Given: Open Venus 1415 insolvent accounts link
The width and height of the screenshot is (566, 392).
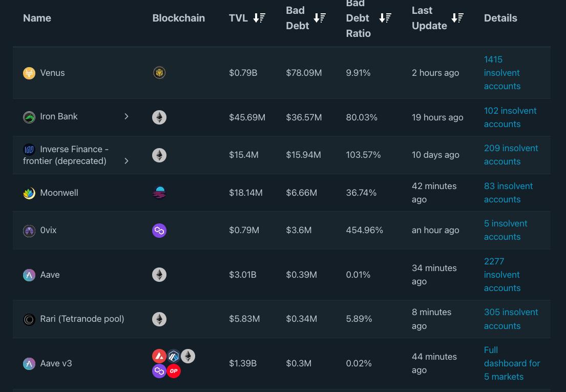Looking at the screenshot, I should [502, 73].
